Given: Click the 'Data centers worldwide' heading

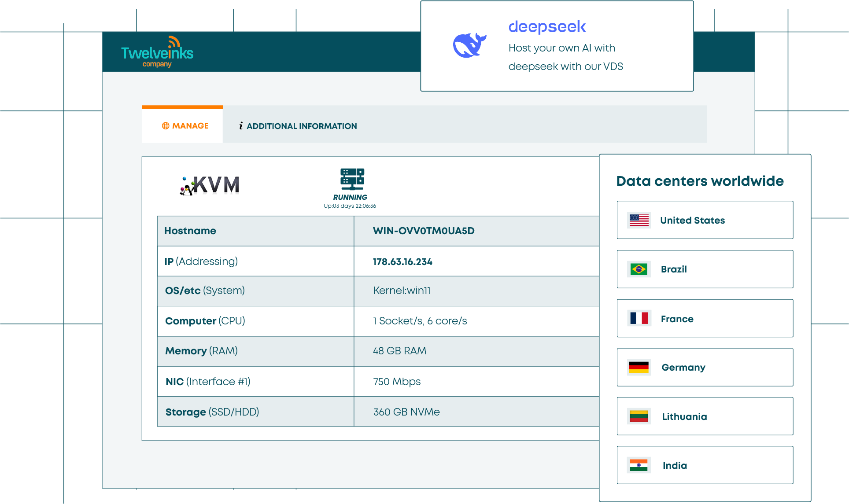Looking at the screenshot, I should pyautogui.click(x=700, y=181).
